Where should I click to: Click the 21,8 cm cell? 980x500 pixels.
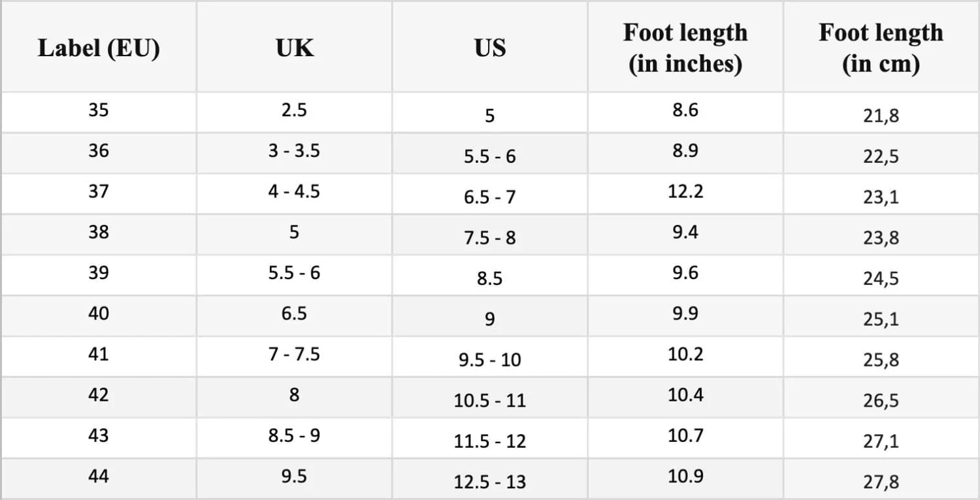pos(881,116)
